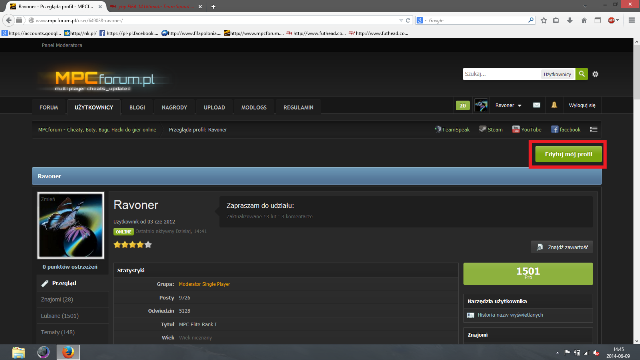This screenshot has height=360, width=640.
Task: Open the address bar history dropdown arrow
Action: (401, 20)
